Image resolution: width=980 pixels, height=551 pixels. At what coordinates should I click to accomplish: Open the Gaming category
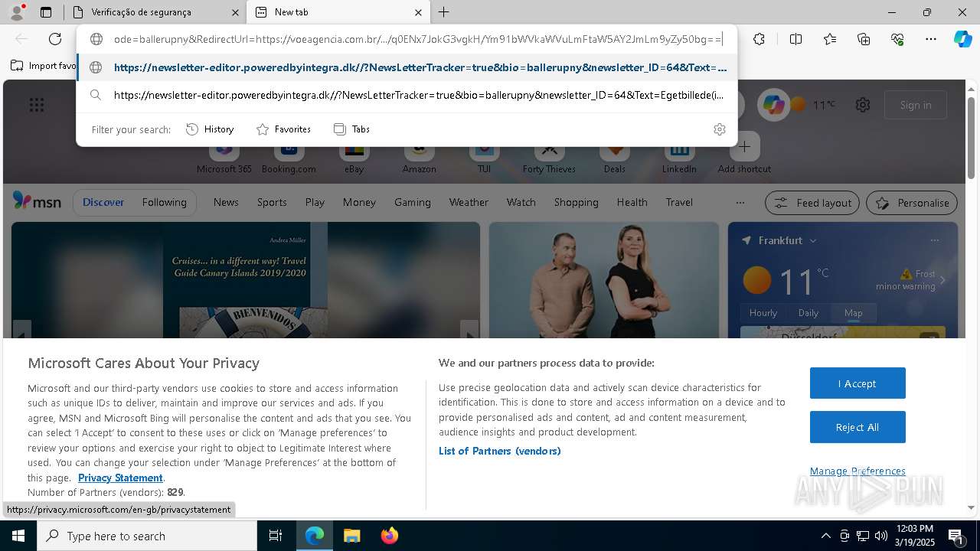click(413, 202)
